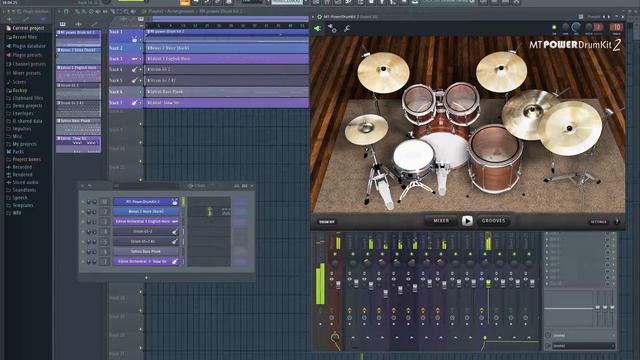The width and height of the screenshot is (640, 360).
Task: Mute the Sytrus Bass Plunk channel
Action: (x=83, y=252)
